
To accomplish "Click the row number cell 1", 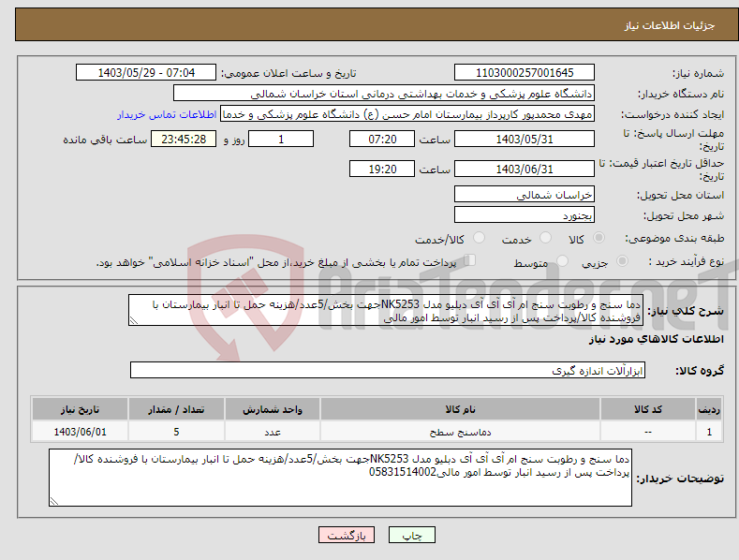I will 709,432.
